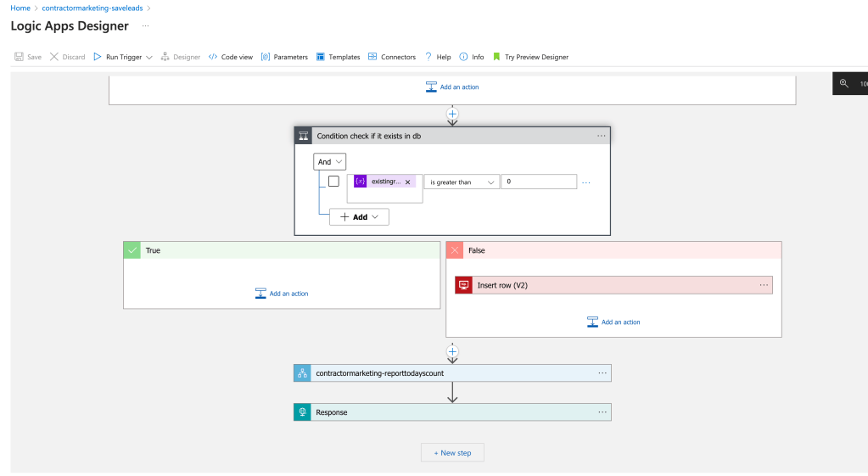Screen dimensions: 868x476
Task: Open ellipsis menu on Insert row (V2)
Action: [764, 285]
